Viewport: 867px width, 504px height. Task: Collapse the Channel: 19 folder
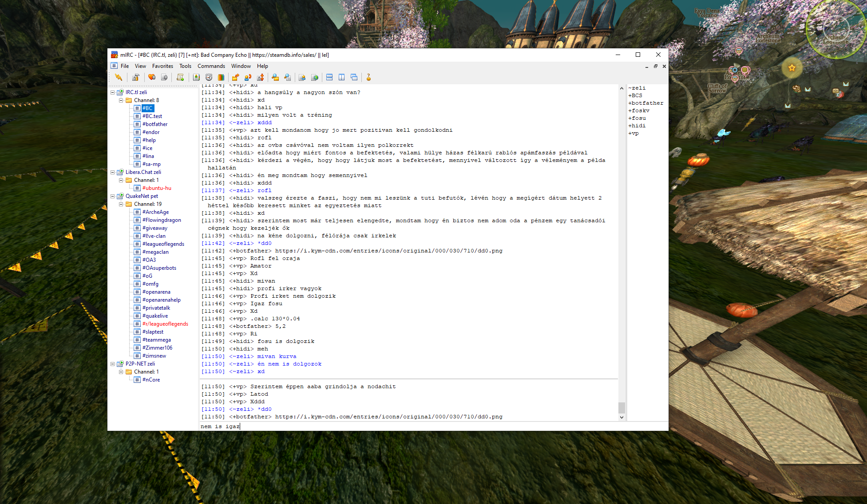121,204
